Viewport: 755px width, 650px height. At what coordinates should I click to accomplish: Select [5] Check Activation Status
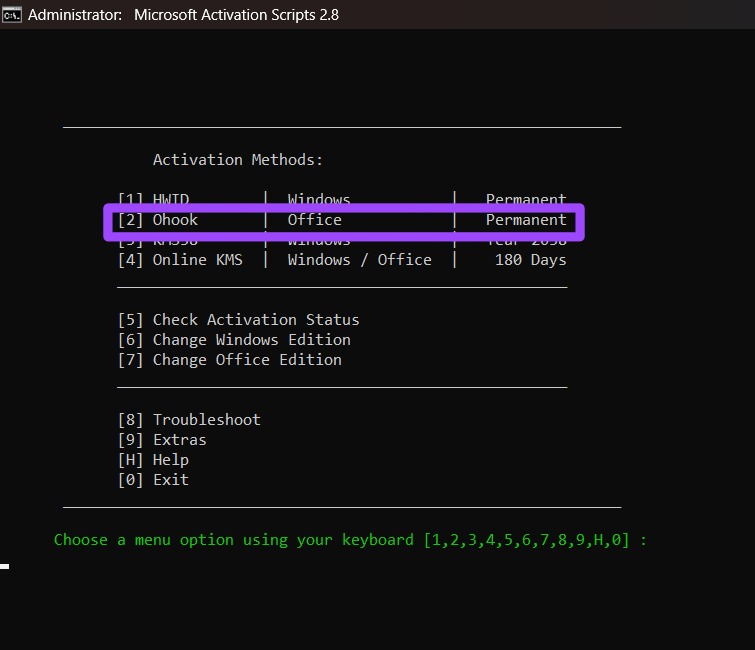[238, 320]
